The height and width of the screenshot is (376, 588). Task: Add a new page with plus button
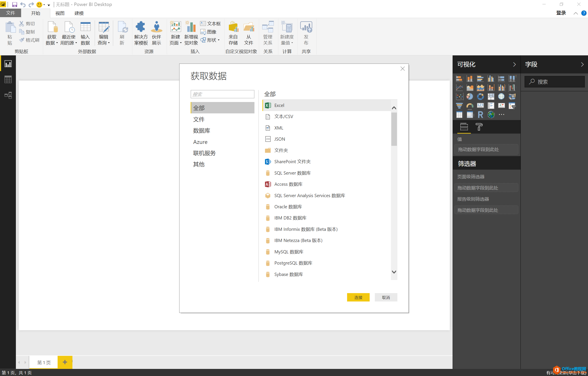point(65,362)
